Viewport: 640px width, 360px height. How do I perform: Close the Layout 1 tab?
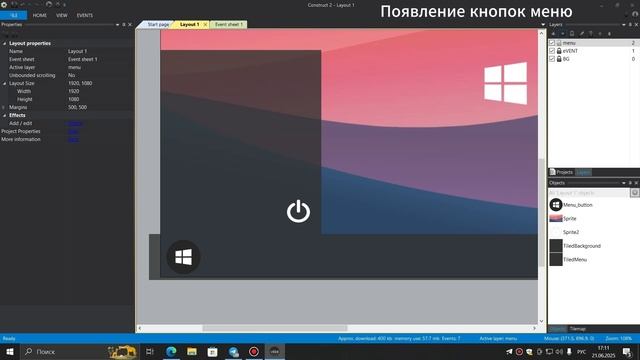(x=205, y=24)
